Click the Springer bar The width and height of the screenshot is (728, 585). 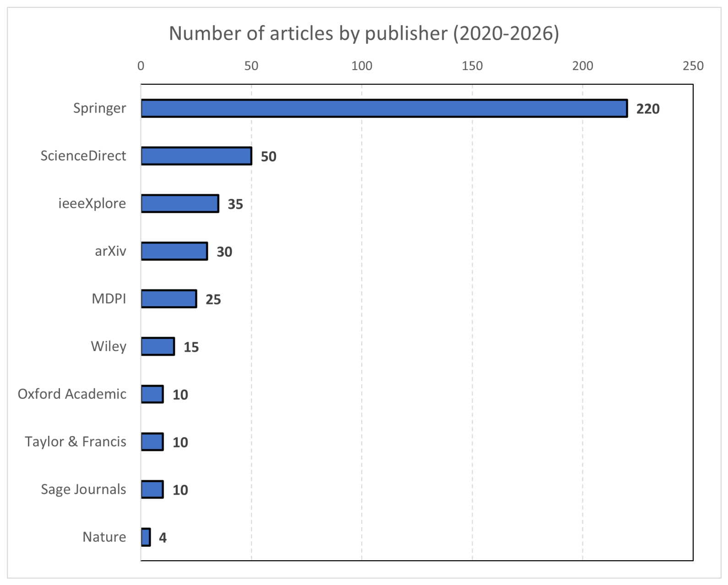pyautogui.click(x=384, y=108)
